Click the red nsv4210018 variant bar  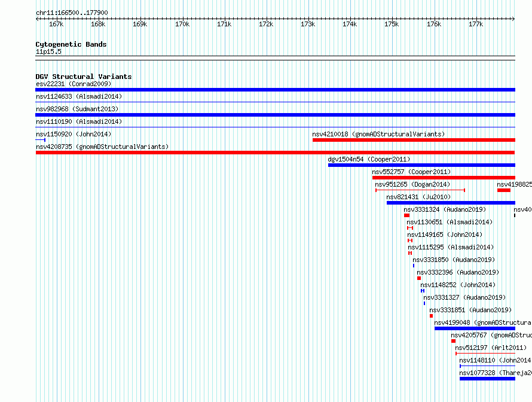(414, 140)
